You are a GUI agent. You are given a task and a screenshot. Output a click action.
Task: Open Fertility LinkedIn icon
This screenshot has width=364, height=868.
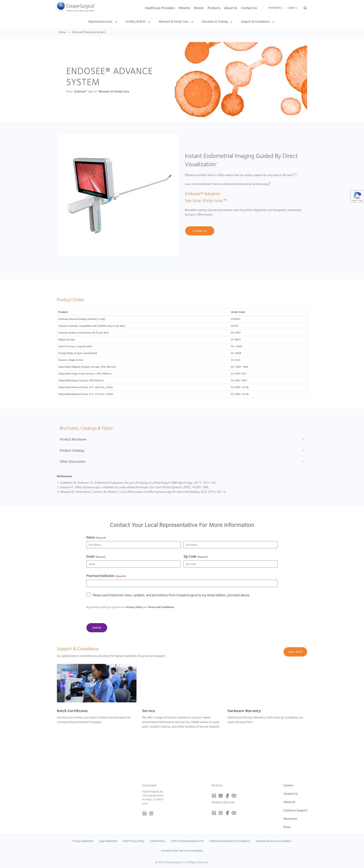coord(214,796)
